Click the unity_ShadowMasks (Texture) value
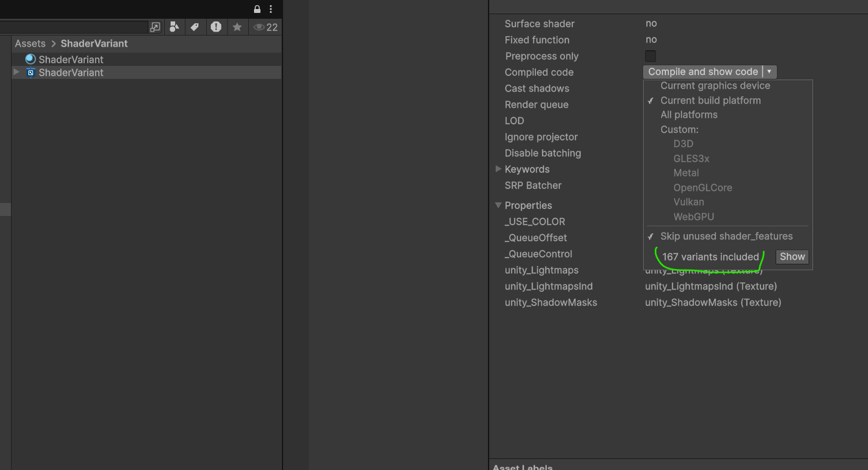 click(x=713, y=303)
